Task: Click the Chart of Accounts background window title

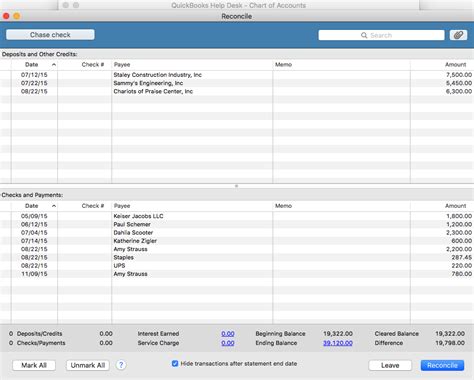Action: click(238, 5)
